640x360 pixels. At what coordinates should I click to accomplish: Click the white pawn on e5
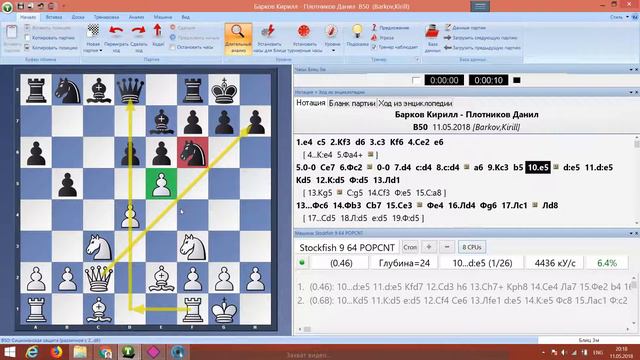162,184
